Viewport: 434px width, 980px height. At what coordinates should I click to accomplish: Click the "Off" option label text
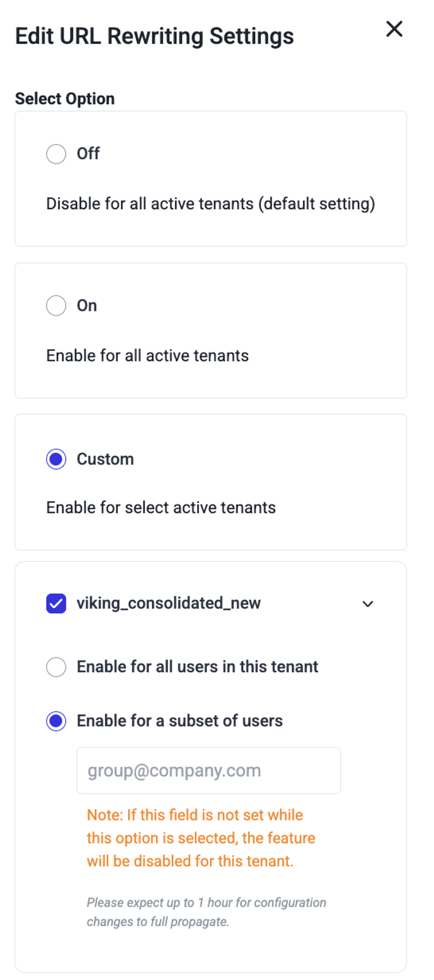pos(88,154)
